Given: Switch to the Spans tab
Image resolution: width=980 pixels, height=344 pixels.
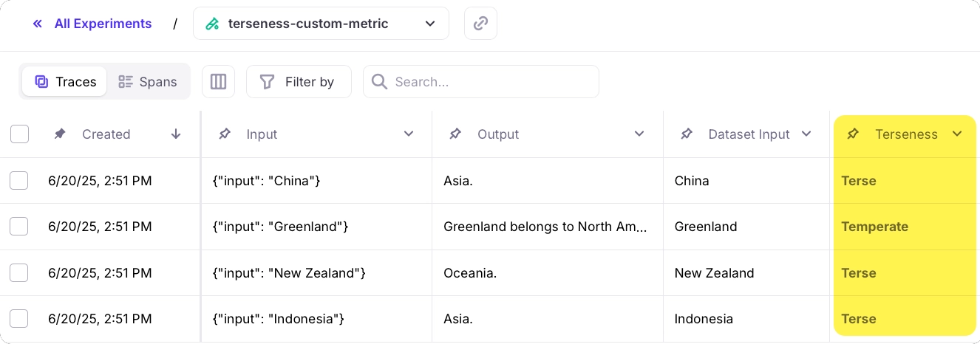Looking at the screenshot, I should click(x=148, y=82).
